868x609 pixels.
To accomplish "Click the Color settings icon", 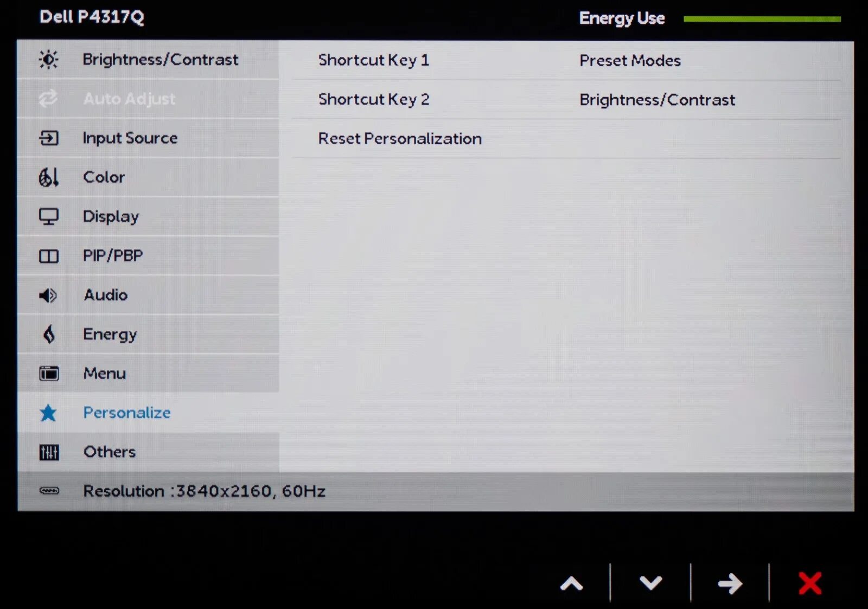I will click(x=48, y=177).
